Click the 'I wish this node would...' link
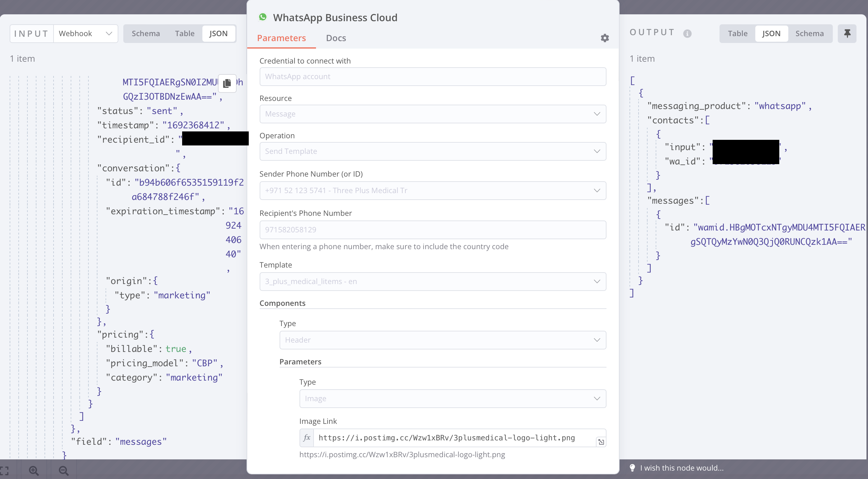This screenshot has width=868, height=479. coord(682,468)
